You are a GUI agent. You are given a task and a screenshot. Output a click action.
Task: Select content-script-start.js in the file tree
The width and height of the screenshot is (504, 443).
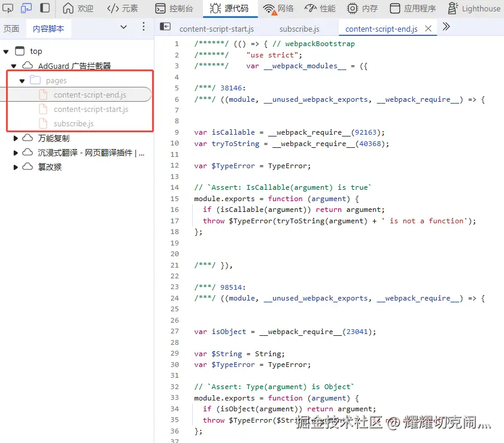click(83, 109)
